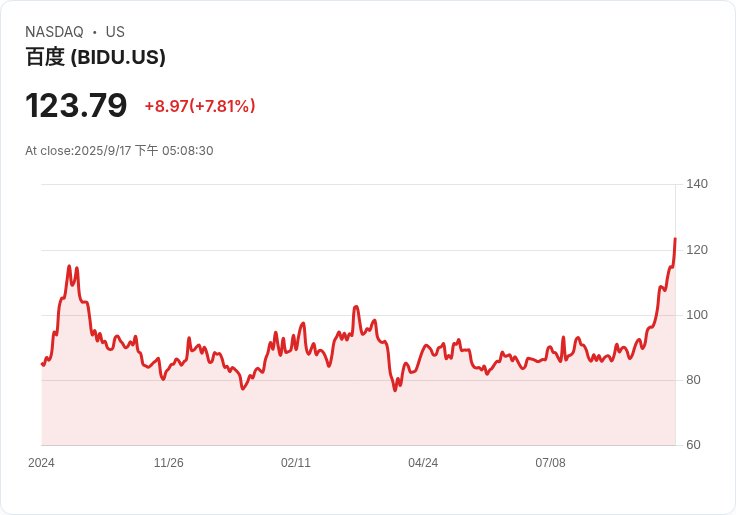Click the chart's early peak near 115
Screen dimensions: 736x515
coord(69,266)
